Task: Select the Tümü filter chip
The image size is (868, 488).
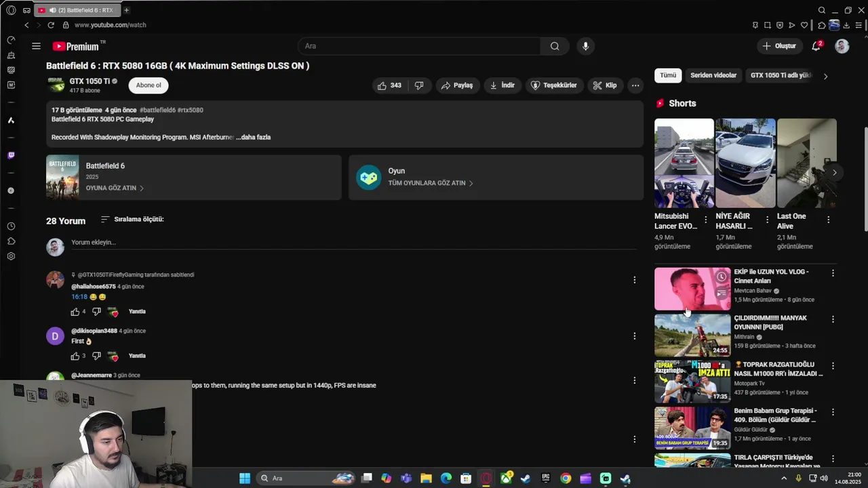Action: coord(668,75)
